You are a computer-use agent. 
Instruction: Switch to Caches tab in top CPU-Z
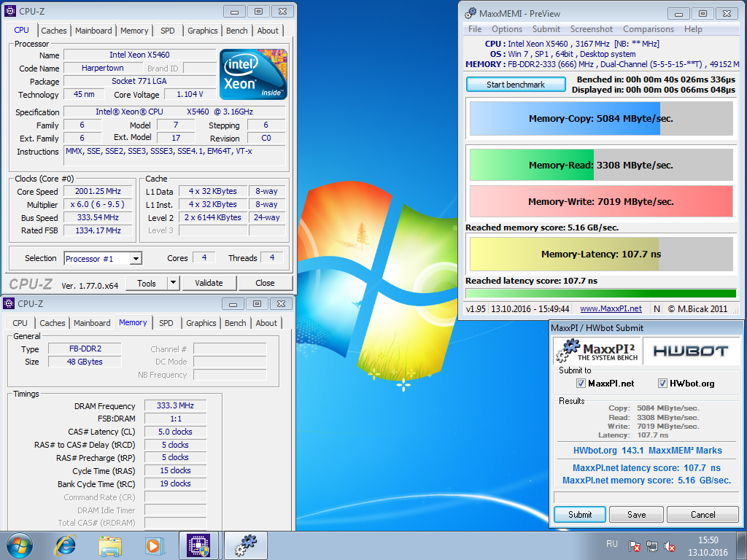(x=54, y=31)
